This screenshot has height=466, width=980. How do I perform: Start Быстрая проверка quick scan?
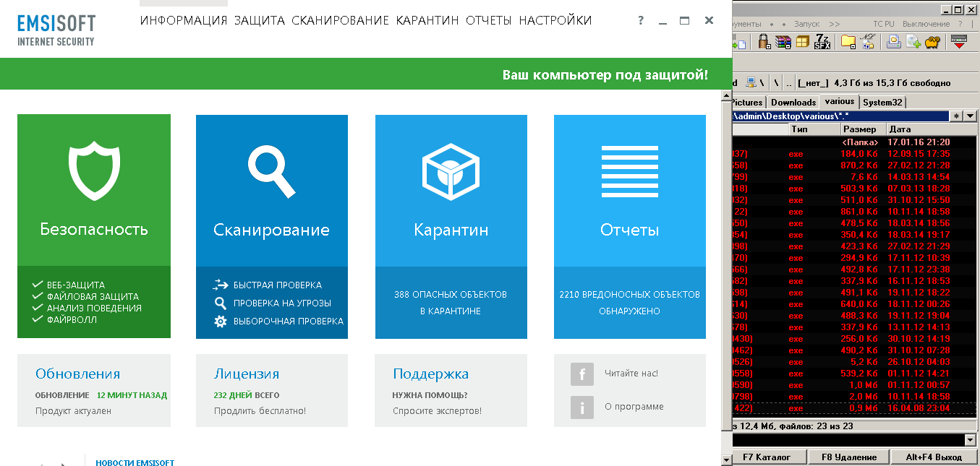tap(268, 285)
